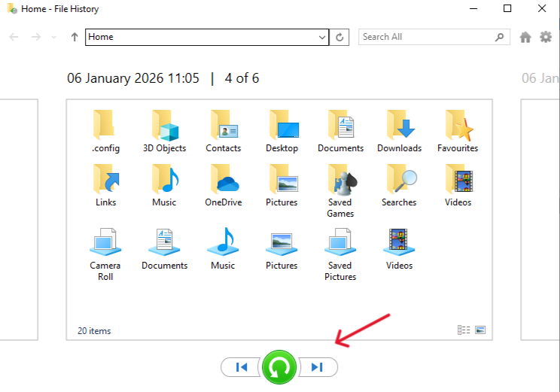Minimize the File History window

tap(473, 8)
